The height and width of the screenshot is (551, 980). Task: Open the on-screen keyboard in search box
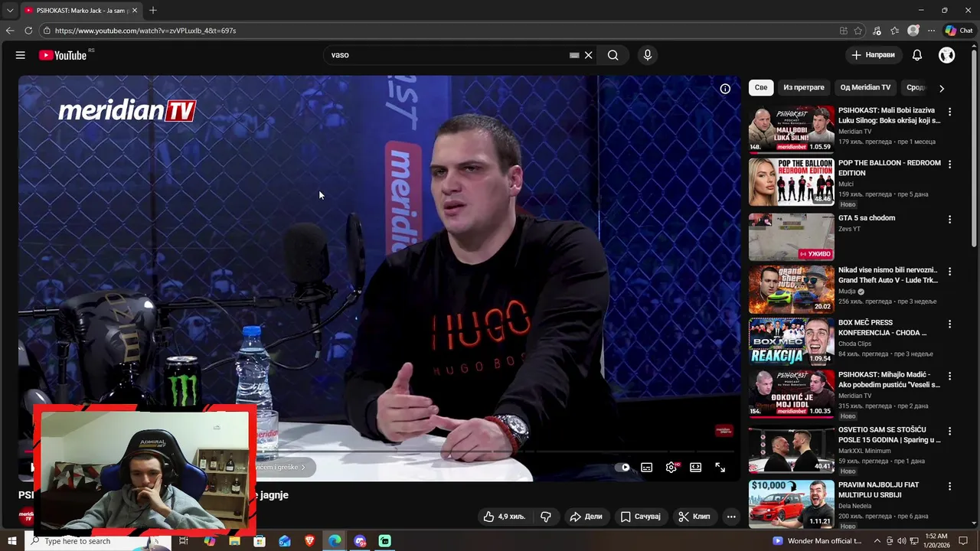point(574,55)
